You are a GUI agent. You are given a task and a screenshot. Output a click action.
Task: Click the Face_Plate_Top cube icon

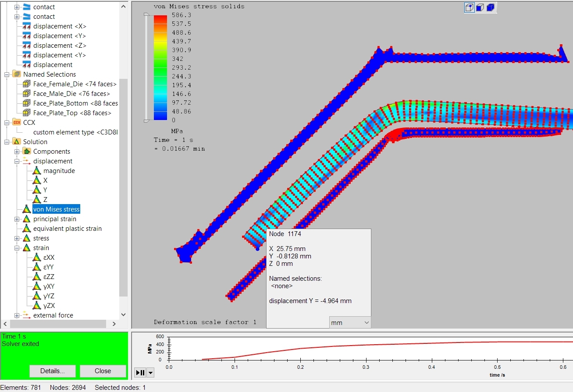click(x=27, y=113)
